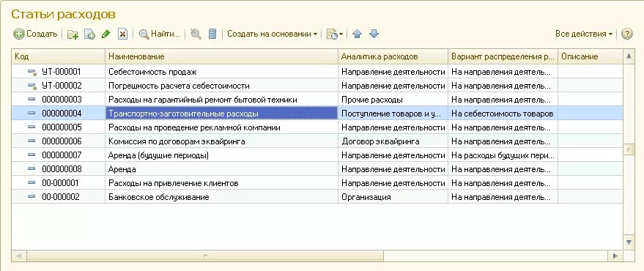Copy the selected item via copy icon
This screenshot has width=644, height=271.
click(89, 34)
